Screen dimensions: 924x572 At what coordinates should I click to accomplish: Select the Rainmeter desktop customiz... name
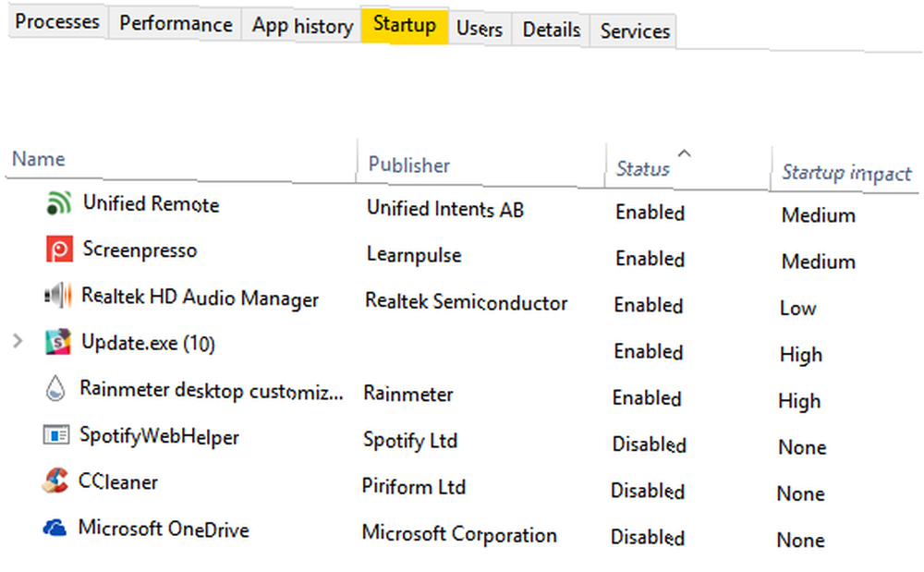[x=211, y=391]
